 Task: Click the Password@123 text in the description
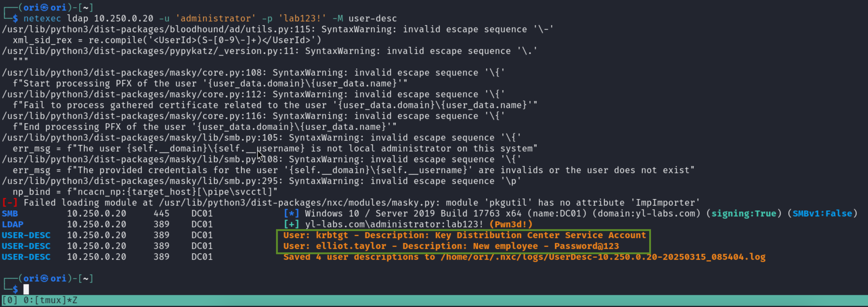click(x=586, y=246)
